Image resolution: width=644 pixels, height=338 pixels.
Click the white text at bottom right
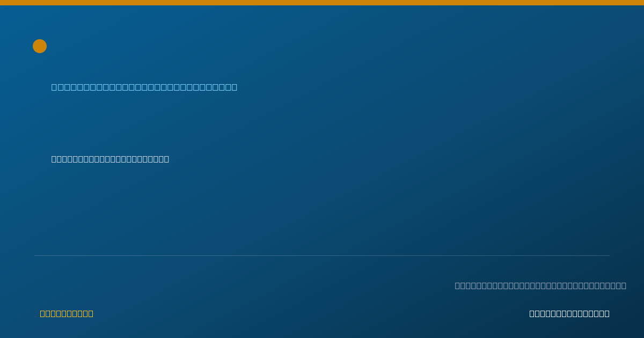tap(569, 313)
